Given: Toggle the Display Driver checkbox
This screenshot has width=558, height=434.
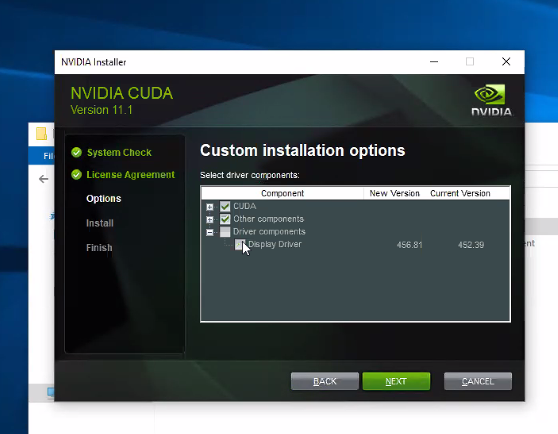Looking at the screenshot, I should [240, 244].
